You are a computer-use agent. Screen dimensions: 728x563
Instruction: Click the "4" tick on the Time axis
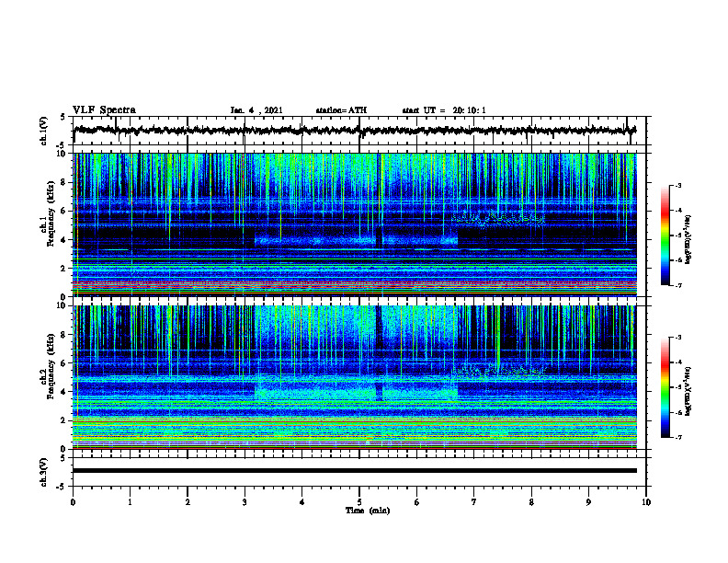point(302,502)
